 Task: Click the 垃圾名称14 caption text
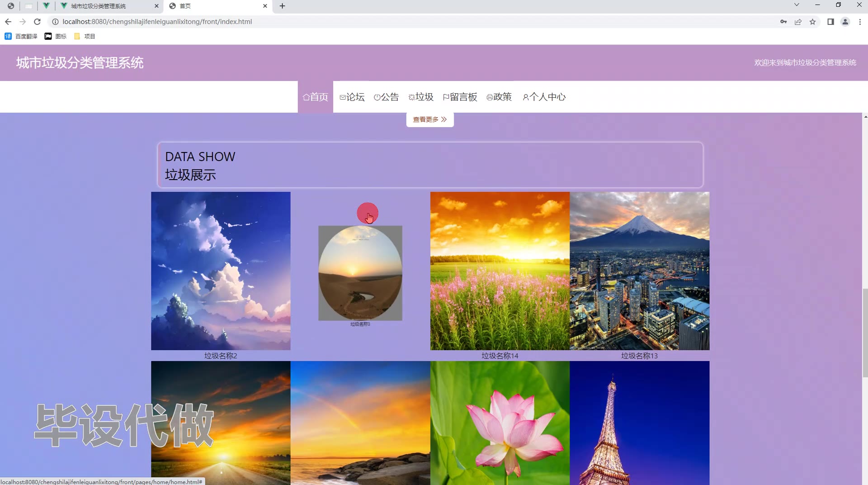coord(500,356)
